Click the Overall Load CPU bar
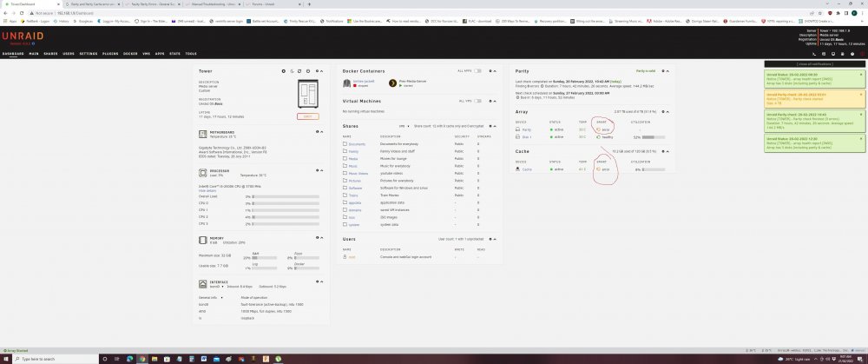868x364 pixels. click(286, 196)
